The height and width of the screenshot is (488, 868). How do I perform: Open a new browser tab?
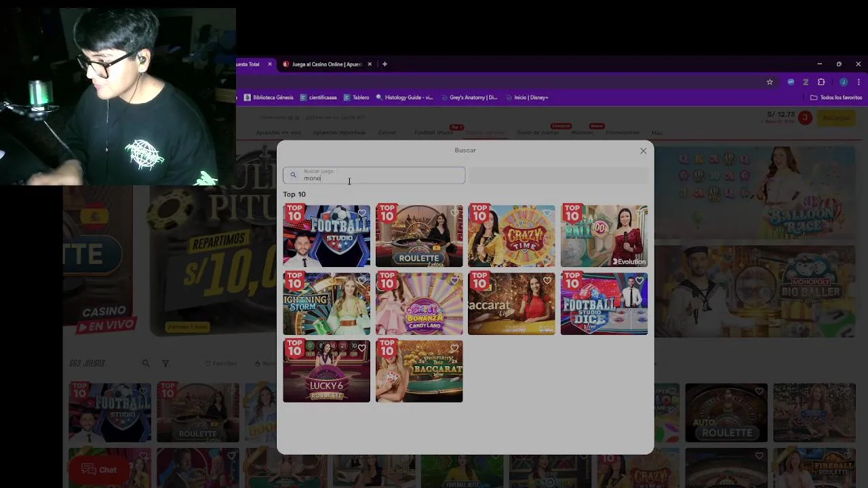[x=384, y=64]
